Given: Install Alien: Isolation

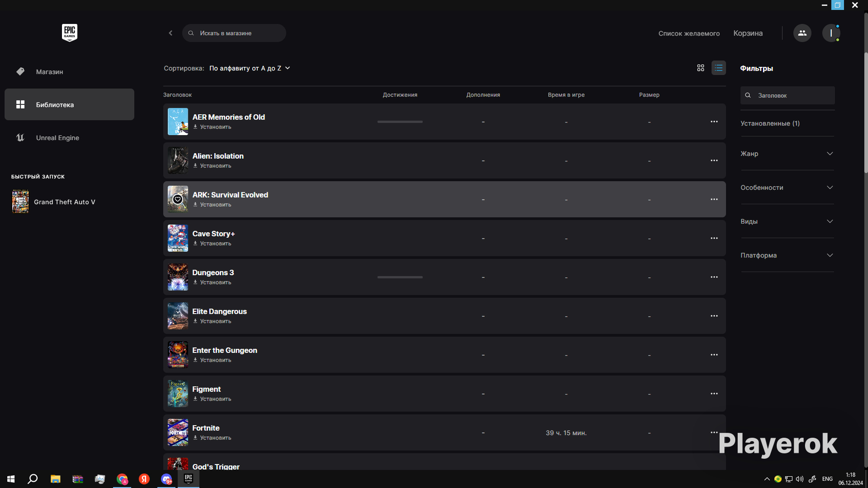Looking at the screenshot, I should pyautogui.click(x=212, y=166).
